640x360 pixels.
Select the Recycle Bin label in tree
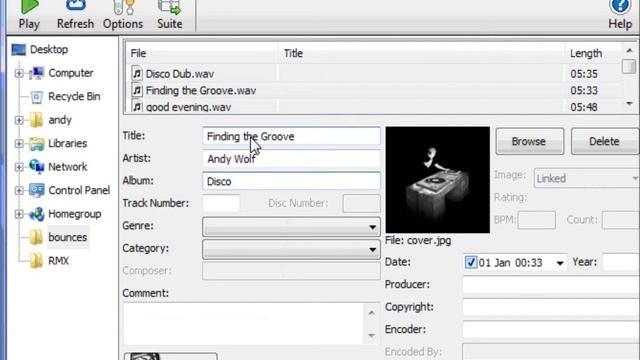(74, 97)
